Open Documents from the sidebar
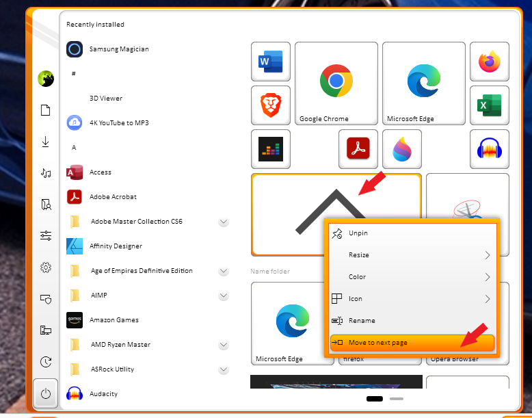The image size is (532, 418). click(45, 110)
